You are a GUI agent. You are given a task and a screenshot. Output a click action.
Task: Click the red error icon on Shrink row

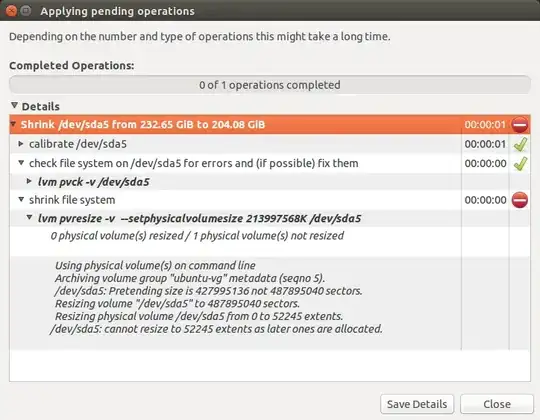click(520, 125)
